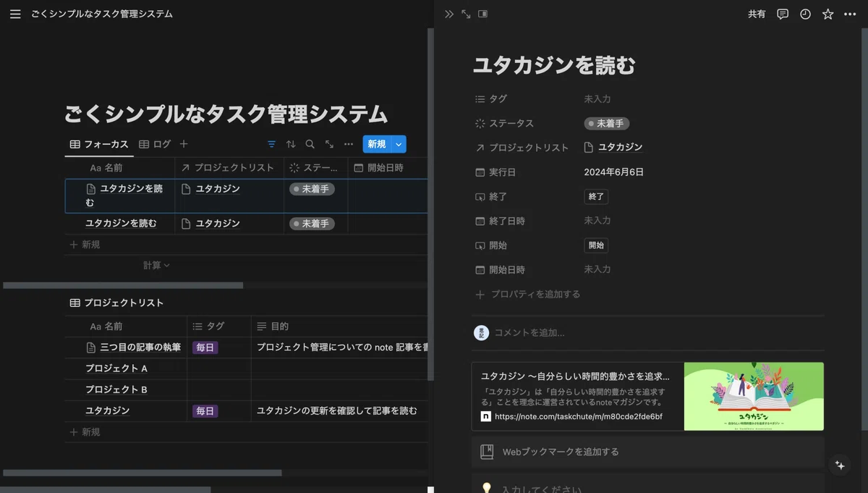Open the 共有 share menu
Viewport: 868px width, 493px height.
pyautogui.click(x=757, y=14)
